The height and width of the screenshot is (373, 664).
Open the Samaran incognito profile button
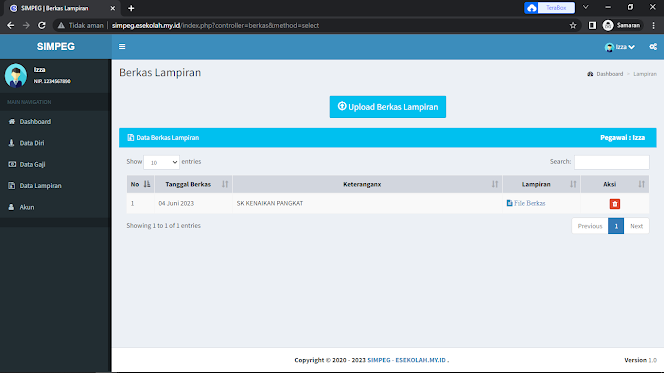(x=622, y=25)
